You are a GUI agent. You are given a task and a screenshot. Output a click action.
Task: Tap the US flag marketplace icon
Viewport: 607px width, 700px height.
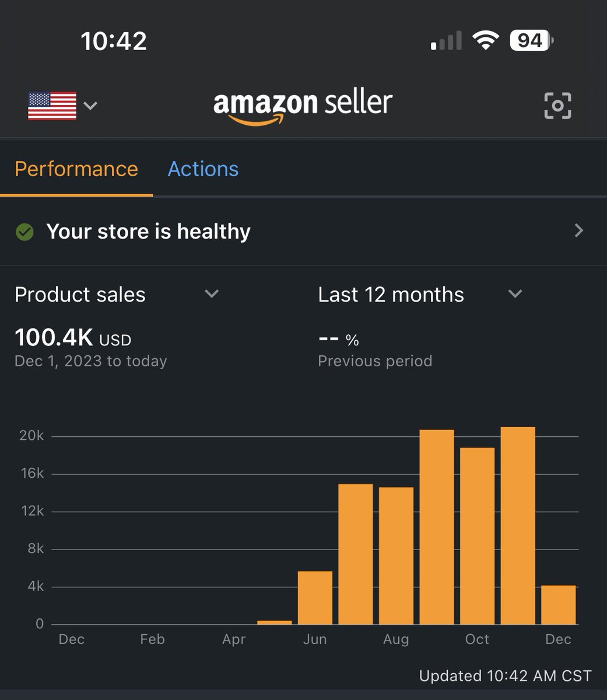[52, 106]
